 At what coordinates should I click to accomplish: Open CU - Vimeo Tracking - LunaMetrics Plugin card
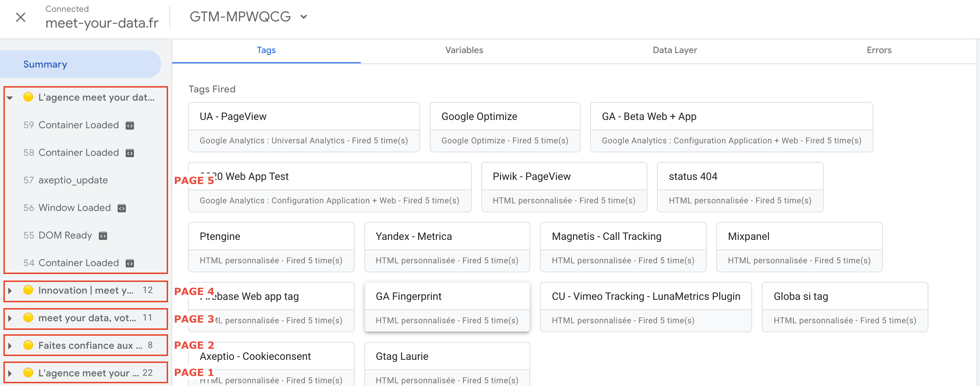pyautogui.click(x=646, y=307)
